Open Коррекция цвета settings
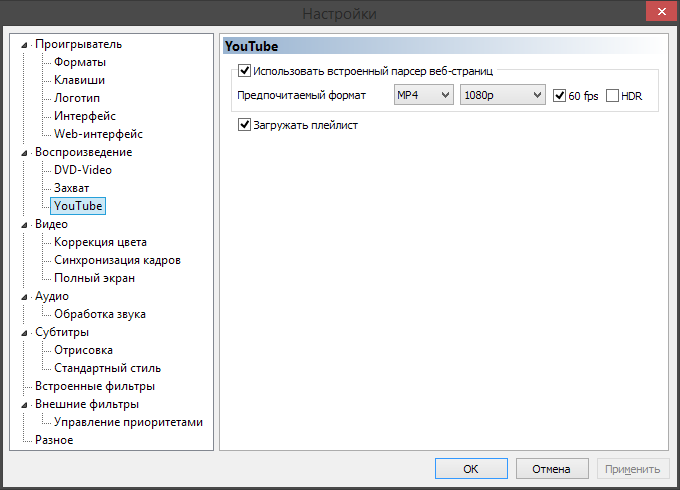Screen dimensions: 680x490 pos(100,242)
